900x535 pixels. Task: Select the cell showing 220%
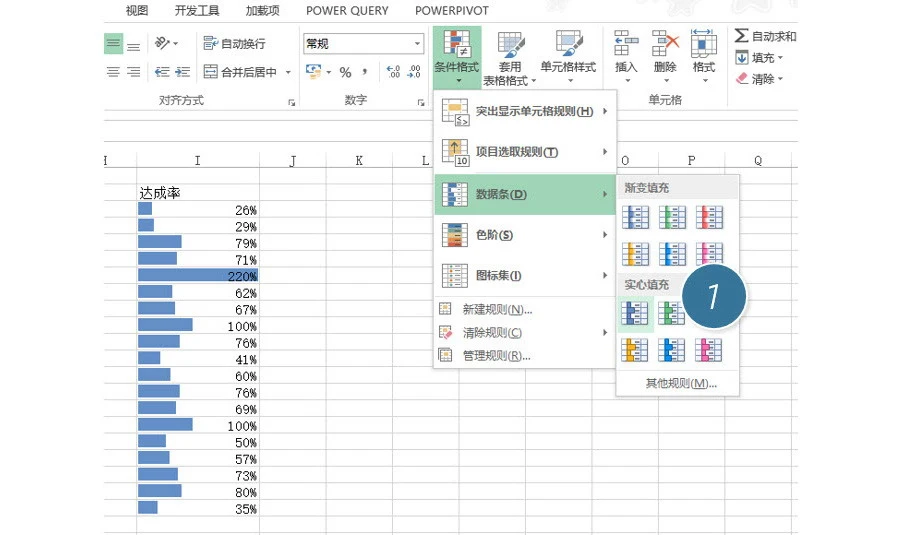click(x=198, y=276)
